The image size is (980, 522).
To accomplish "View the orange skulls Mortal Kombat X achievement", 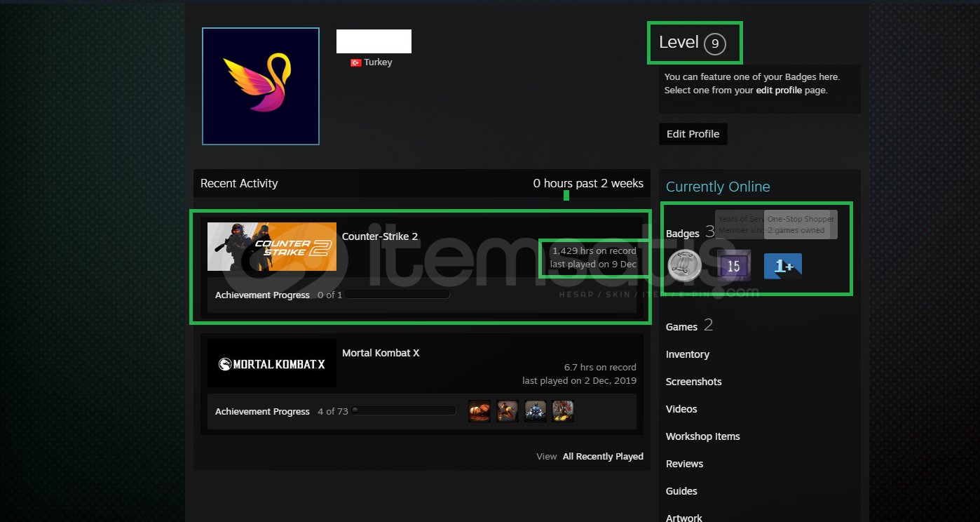I will 479,411.
